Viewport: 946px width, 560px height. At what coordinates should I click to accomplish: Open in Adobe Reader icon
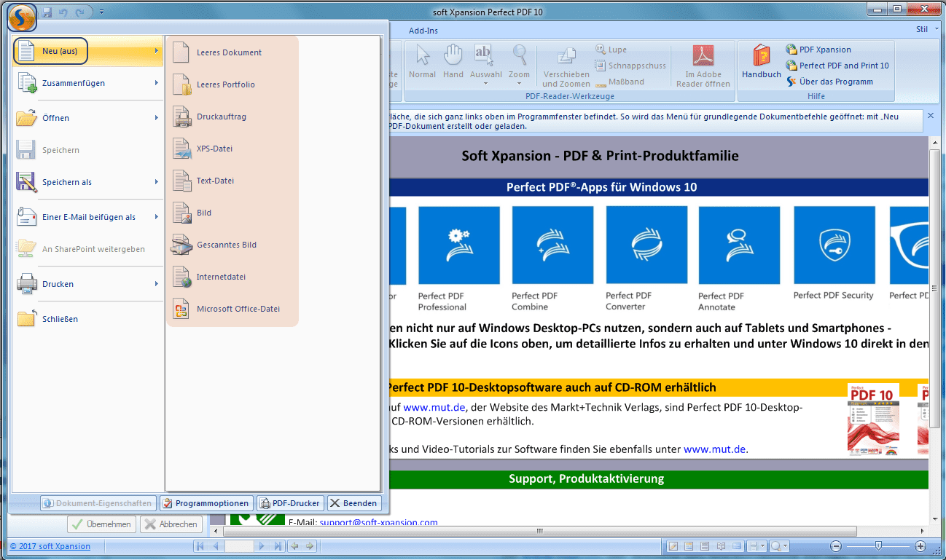(x=703, y=66)
